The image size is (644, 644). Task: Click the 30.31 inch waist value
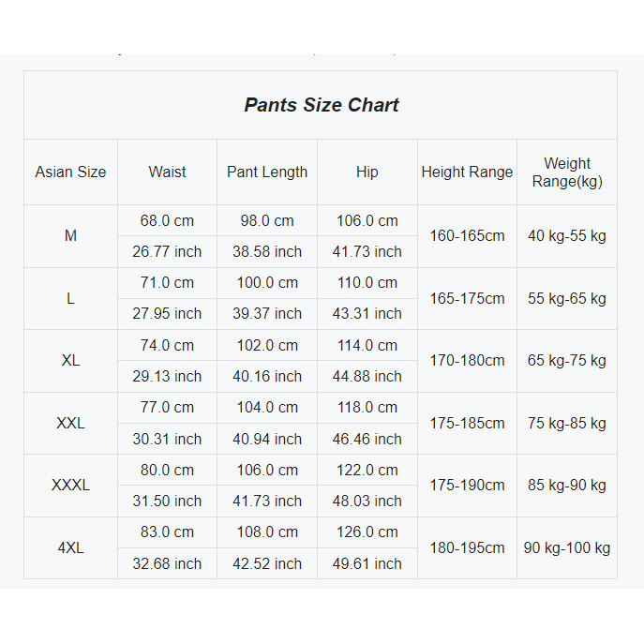click(167, 439)
